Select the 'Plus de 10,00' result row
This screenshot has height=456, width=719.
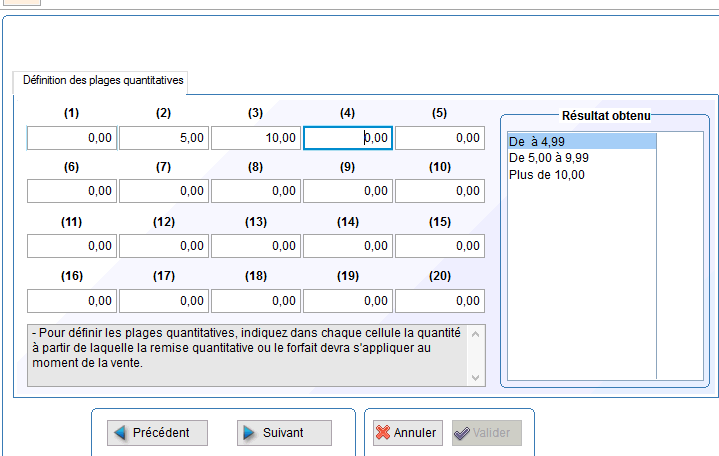[x=582, y=175]
